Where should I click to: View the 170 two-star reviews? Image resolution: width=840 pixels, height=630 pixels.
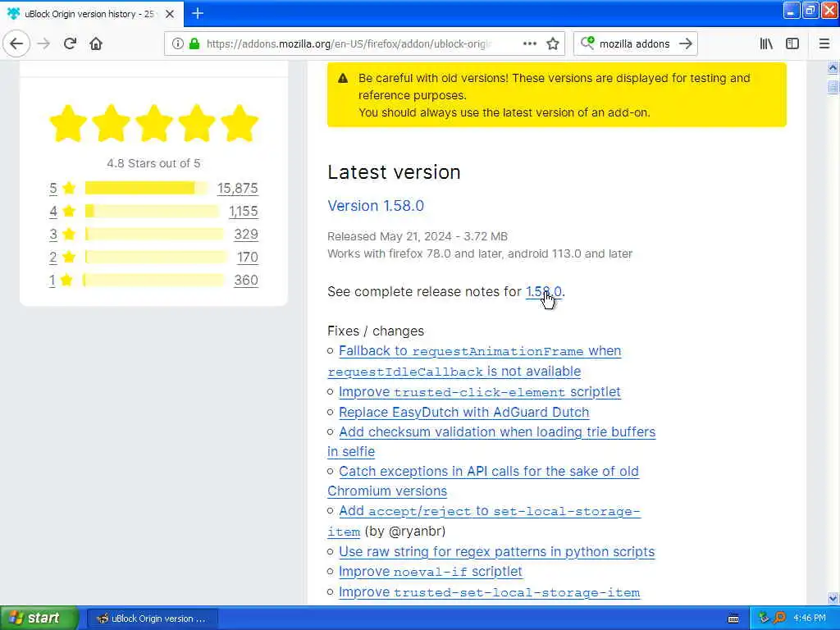click(x=248, y=257)
